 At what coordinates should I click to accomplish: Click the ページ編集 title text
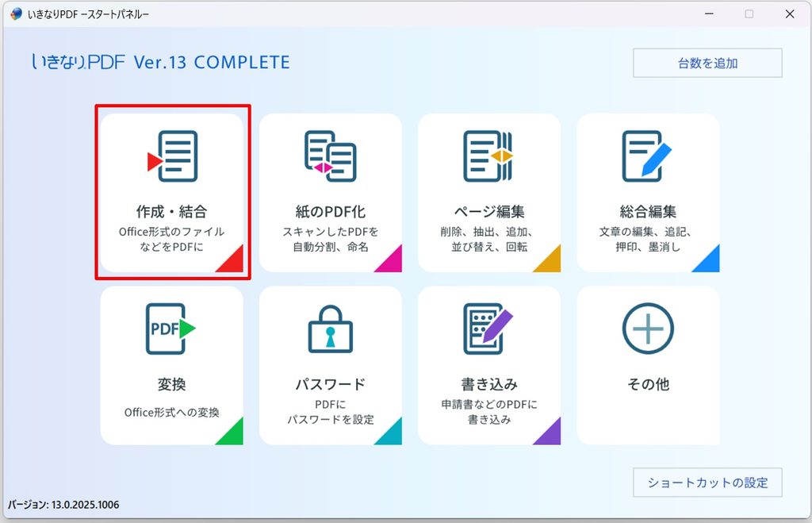click(x=489, y=211)
